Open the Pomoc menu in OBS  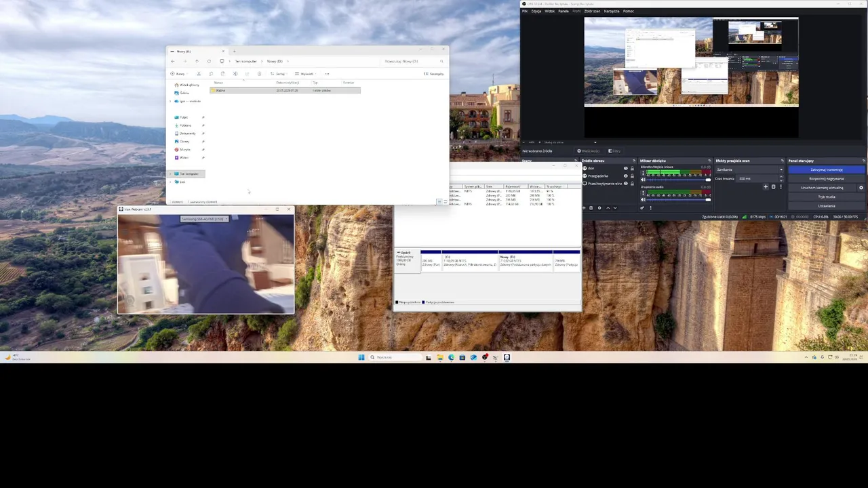tap(629, 11)
